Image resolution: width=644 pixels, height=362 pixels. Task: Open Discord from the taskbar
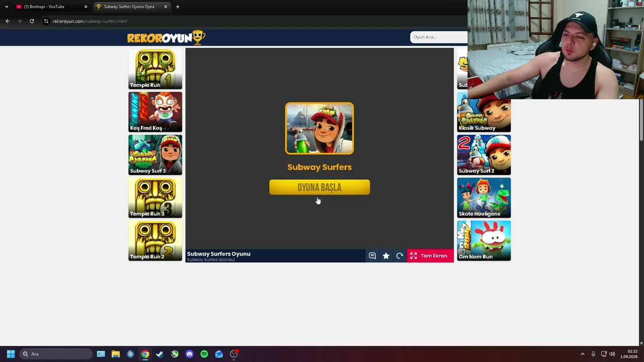click(x=189, y=354)
